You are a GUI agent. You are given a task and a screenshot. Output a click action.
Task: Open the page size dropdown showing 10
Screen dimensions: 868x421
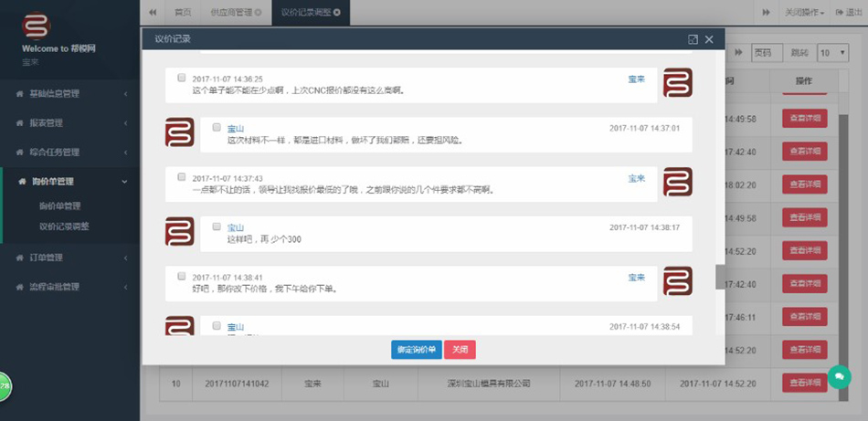click(833, 53)
